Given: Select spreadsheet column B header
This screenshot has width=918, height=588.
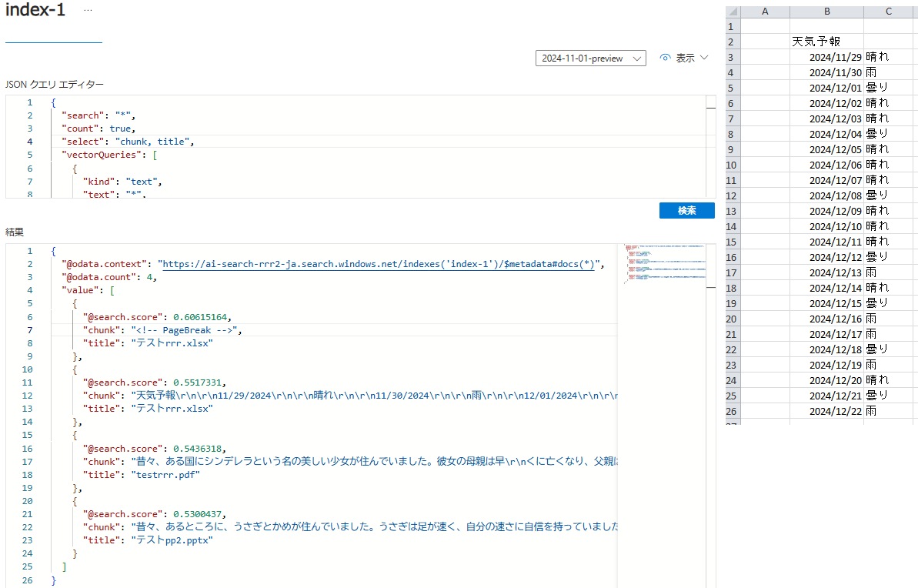Looking at the screenshot, I should 826,11.
